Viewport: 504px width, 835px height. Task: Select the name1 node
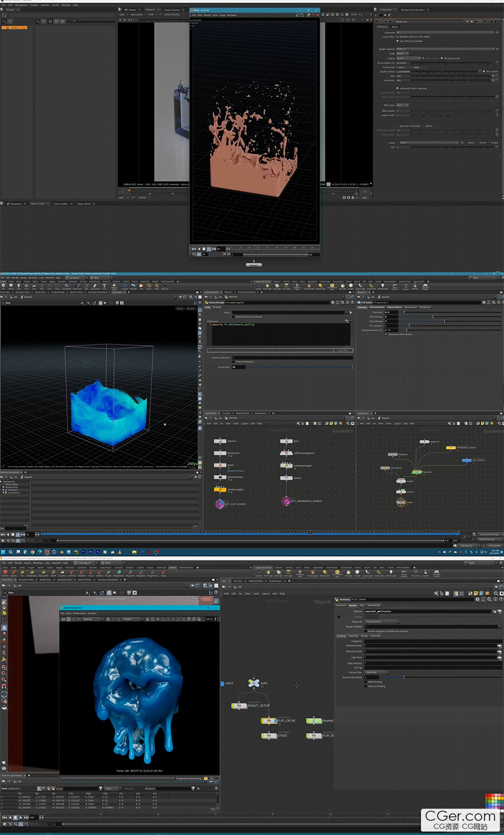click(x=286, y=477)
